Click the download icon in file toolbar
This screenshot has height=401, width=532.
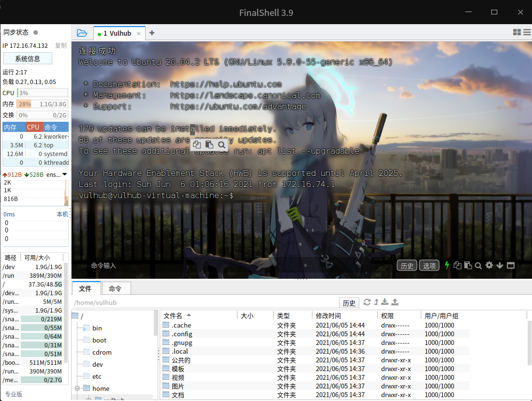385,302
